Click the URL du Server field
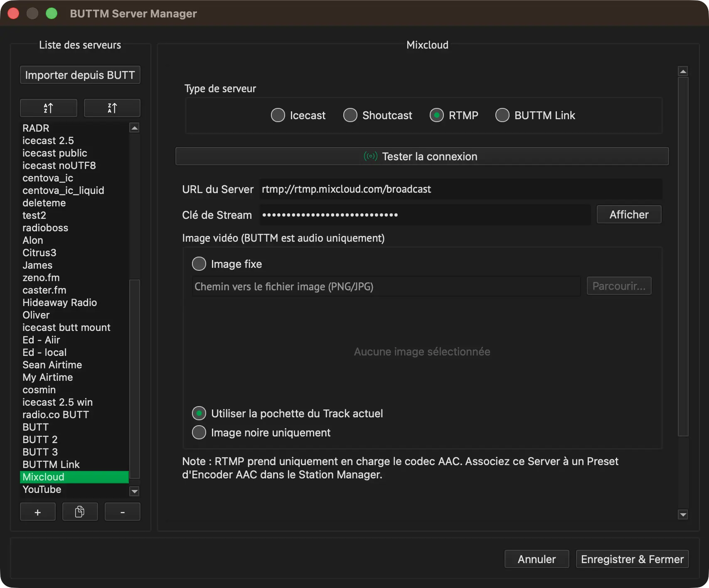 point(460,189)
